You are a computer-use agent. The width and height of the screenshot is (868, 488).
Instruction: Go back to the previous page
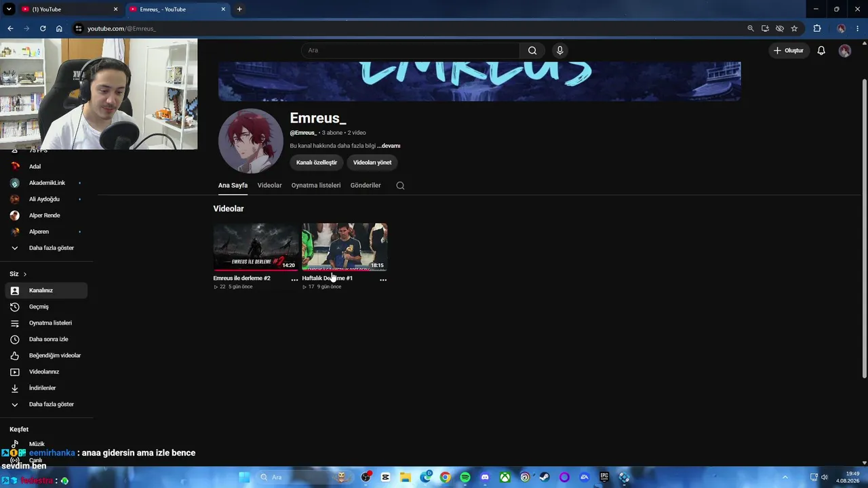click(x=10, y=28)
